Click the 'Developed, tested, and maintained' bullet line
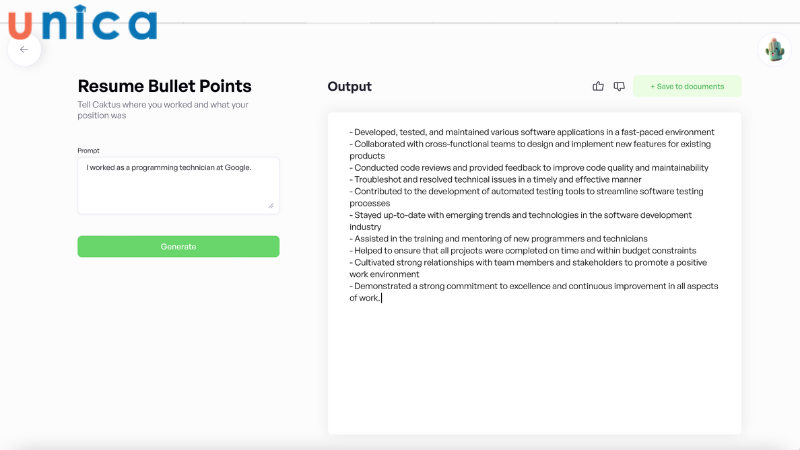 pos(531,132)
